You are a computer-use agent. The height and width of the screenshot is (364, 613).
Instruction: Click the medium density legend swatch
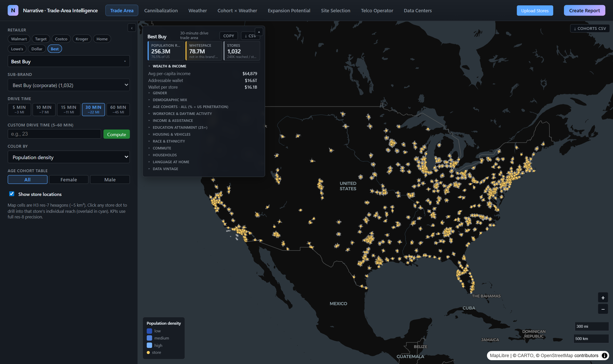point(149,338)
